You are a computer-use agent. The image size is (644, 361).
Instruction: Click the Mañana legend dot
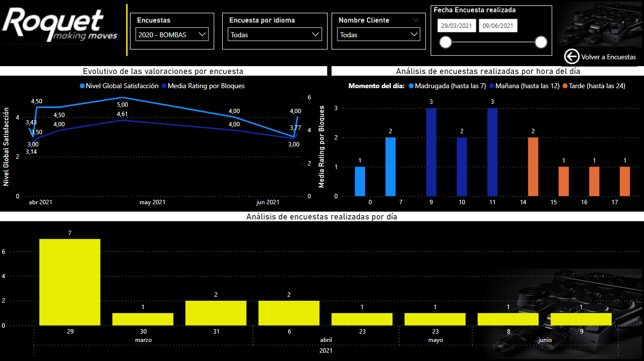[x=491, y=86]
